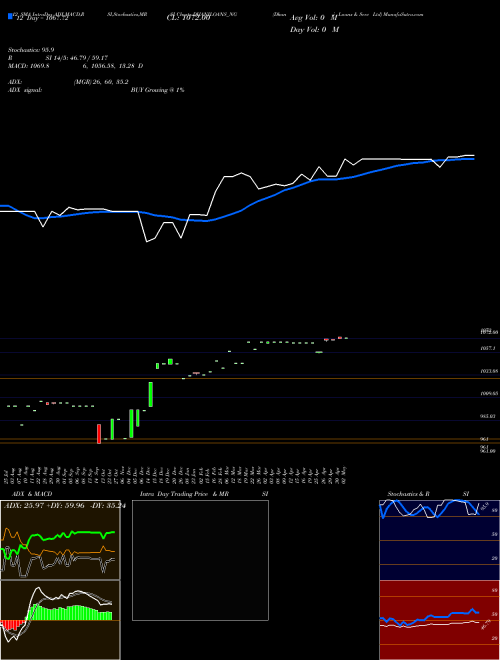
Task: Select the 'Day Vol: 0 M' label
Action: tap(314, 30)
